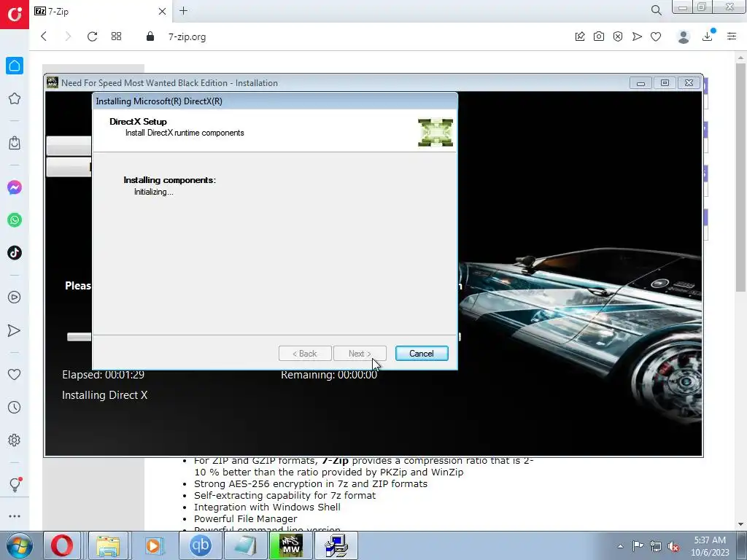Open the downloads icon
747x560 pixels.
[708, 36]
